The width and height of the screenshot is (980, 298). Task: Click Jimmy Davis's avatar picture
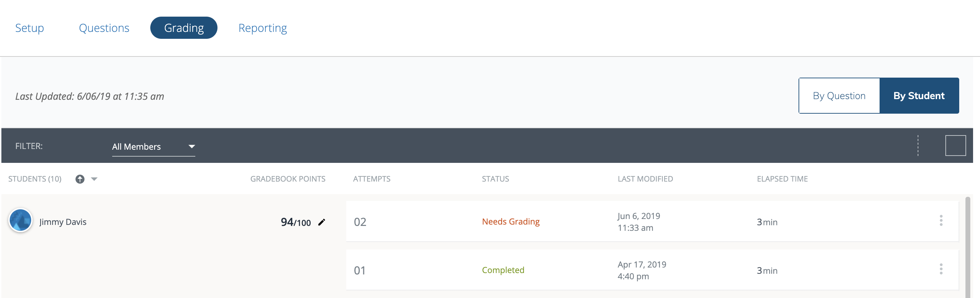pos(20,220)
